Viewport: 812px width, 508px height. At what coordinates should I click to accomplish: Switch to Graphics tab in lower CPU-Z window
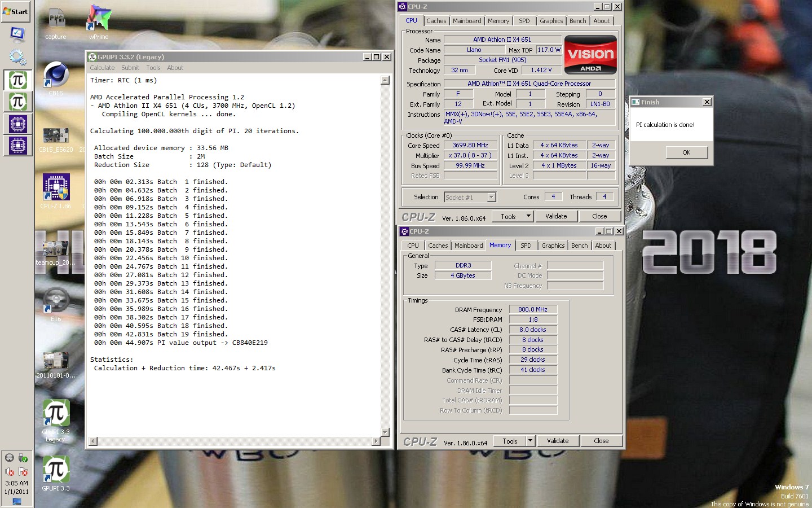point(553,246)
